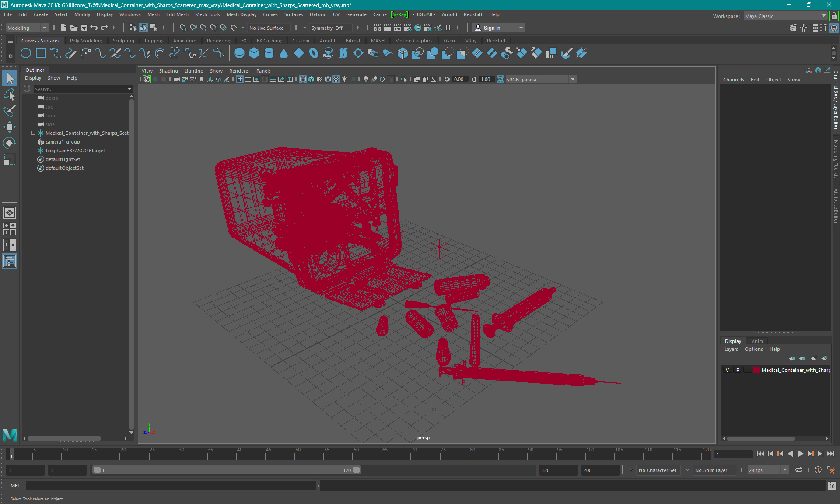Click the MEL command language label
Viewport: 840px width, 504px height.
[x=15, y=486]
